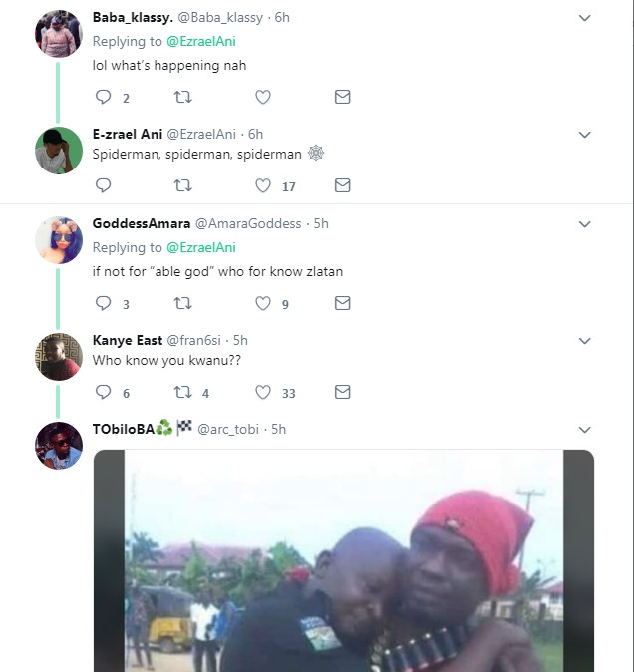Open more options chevron on Baba_klassy's tweet
The height and width of the screenshot is (672, 634).
pyautogui.click(x=585, y=18)
